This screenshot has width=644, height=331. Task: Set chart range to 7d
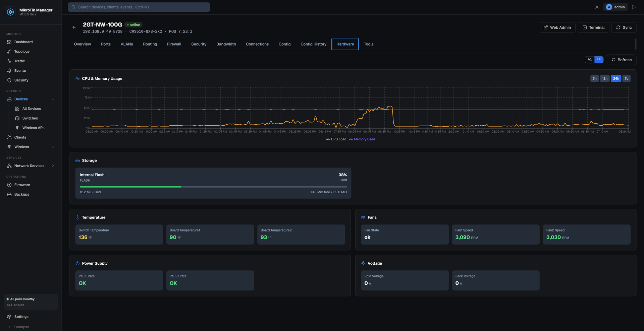coord(626,78)
